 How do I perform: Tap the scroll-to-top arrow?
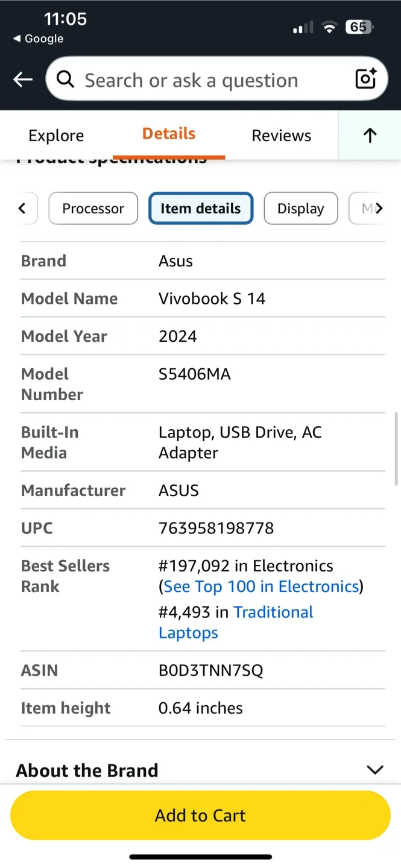(x=369, y=135)
